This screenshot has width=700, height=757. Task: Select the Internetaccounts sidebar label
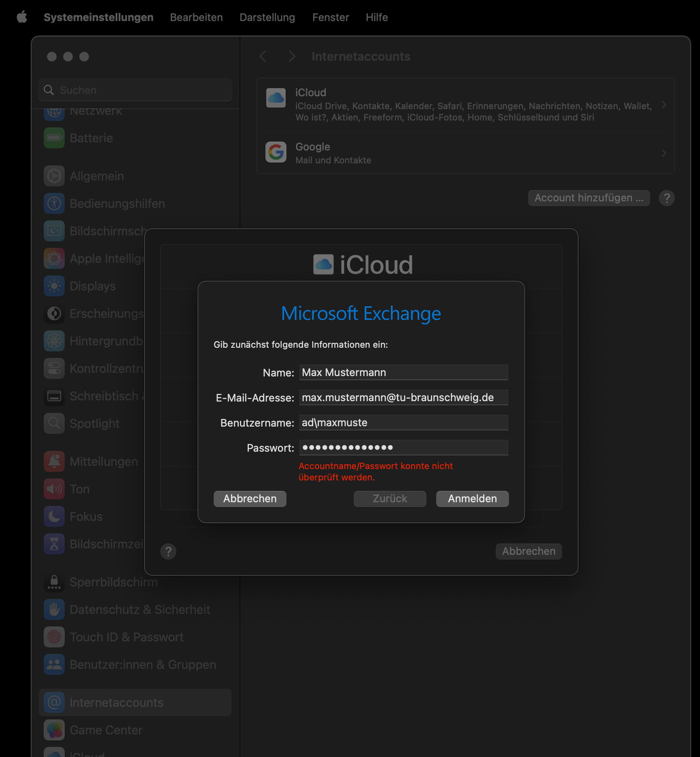117,702
